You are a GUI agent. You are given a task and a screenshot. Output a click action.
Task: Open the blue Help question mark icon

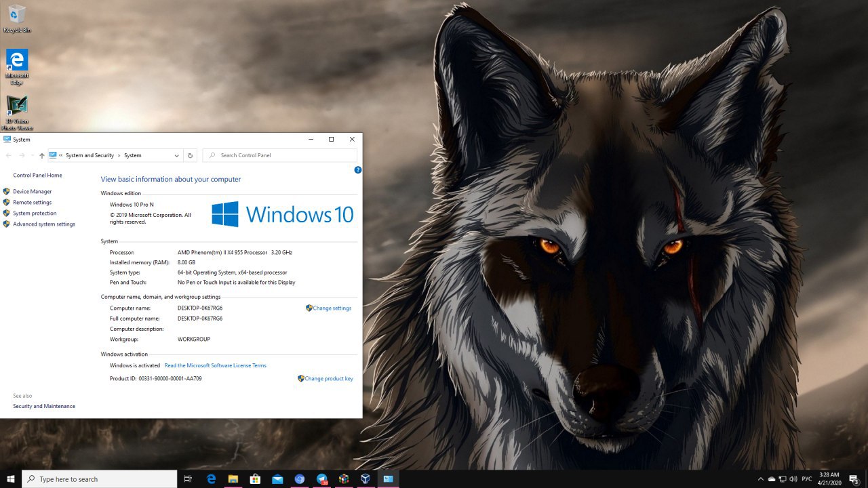point(358,170)
